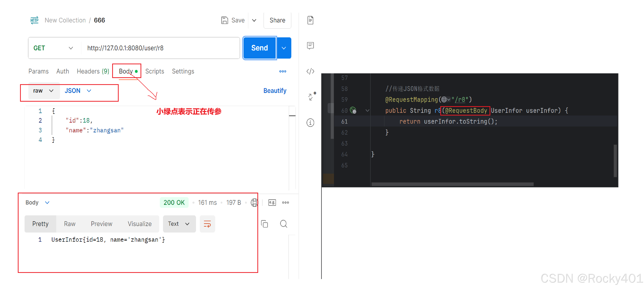Image resolution: width=644 pixels, height=289 pixels.
Task: Select the Raw response view
Action: (70, 224)
